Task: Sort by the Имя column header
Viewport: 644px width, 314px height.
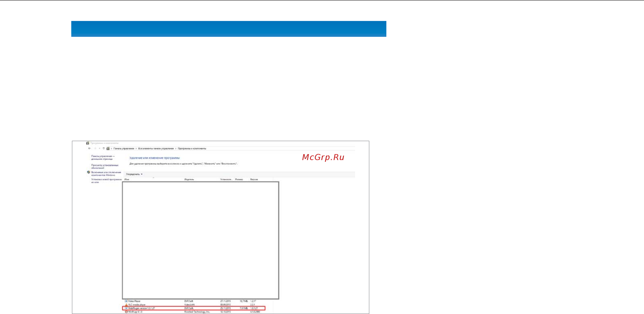Action: coord(127,179)
